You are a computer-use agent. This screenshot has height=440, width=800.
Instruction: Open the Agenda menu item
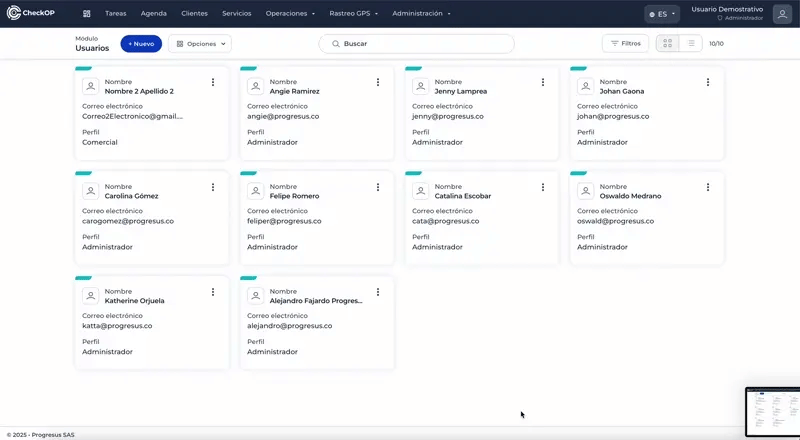pyautogui.click(x=154, y=14)
